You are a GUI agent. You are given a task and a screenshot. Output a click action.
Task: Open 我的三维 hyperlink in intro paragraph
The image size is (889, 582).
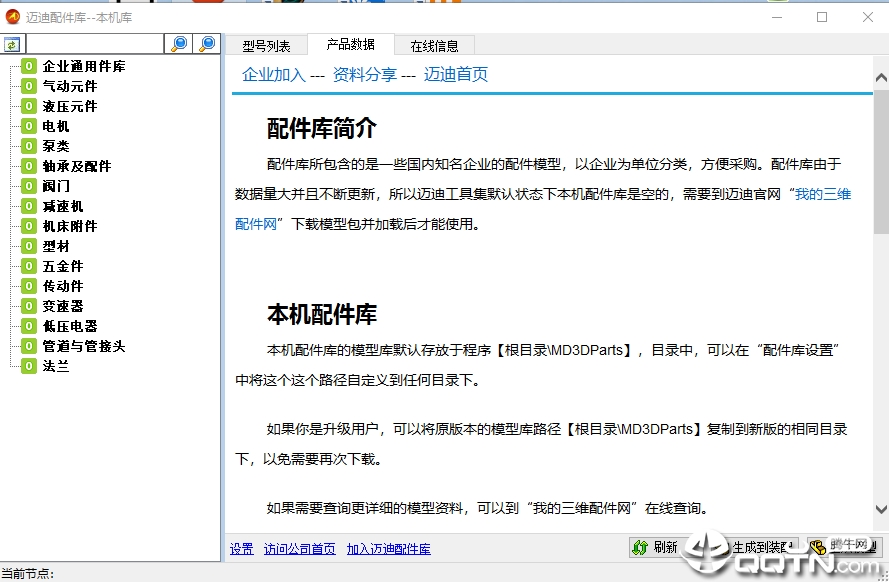coord(823,194)
